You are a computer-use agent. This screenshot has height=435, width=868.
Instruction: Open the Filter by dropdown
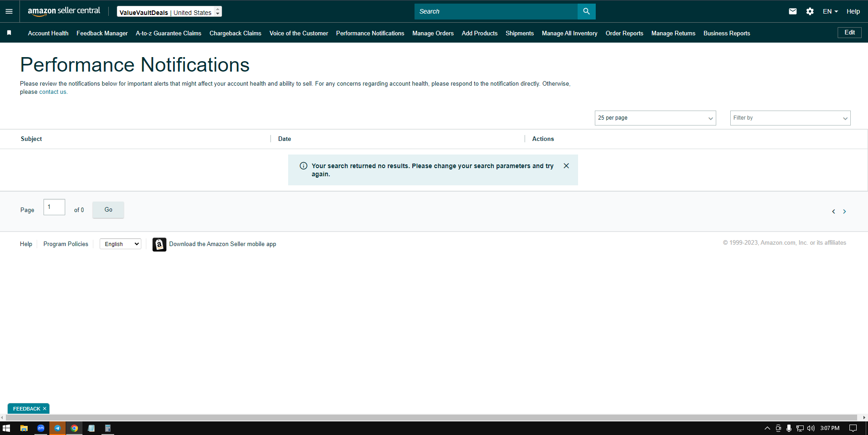[790, 118]
